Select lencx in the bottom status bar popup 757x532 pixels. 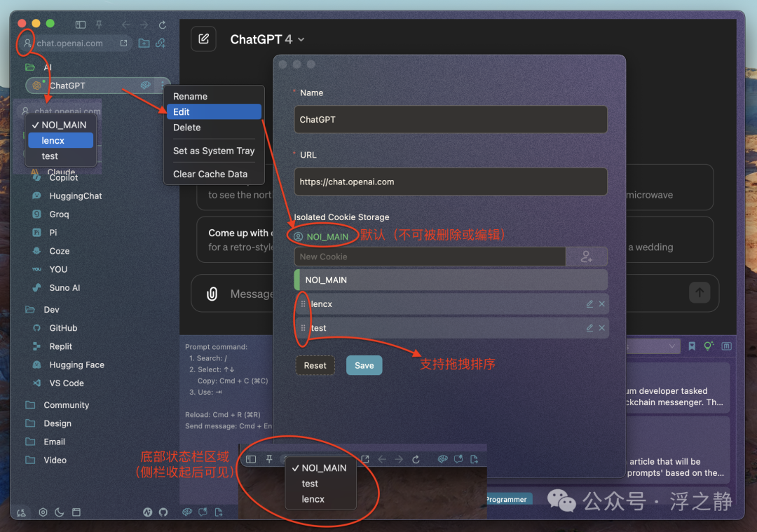click(x=321, y=499)
